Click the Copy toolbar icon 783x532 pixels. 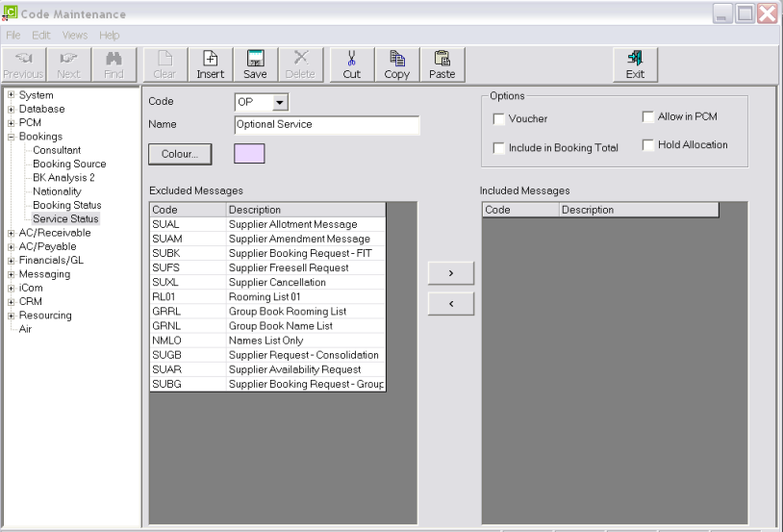pos(397,65)
